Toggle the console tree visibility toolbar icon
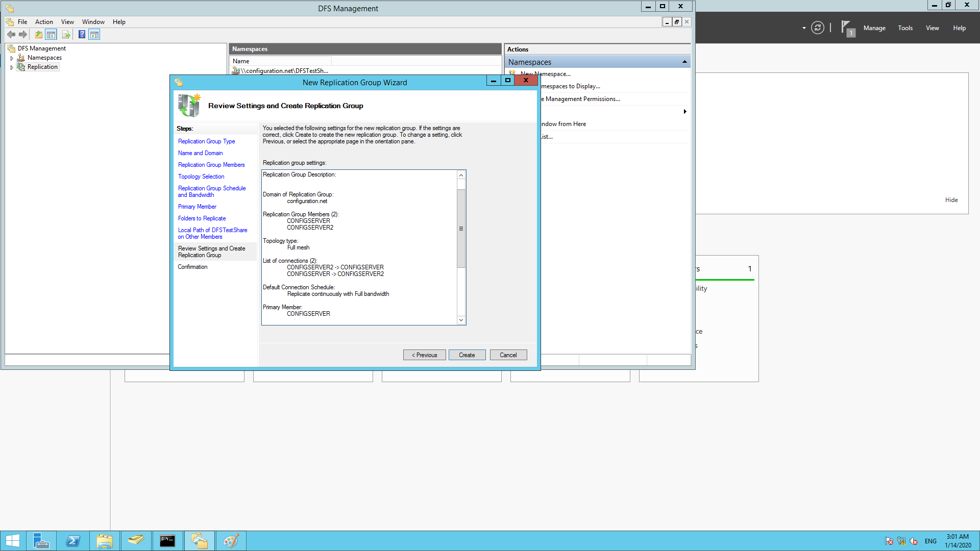This screenshot has height=551, width=980. (51, 34)
